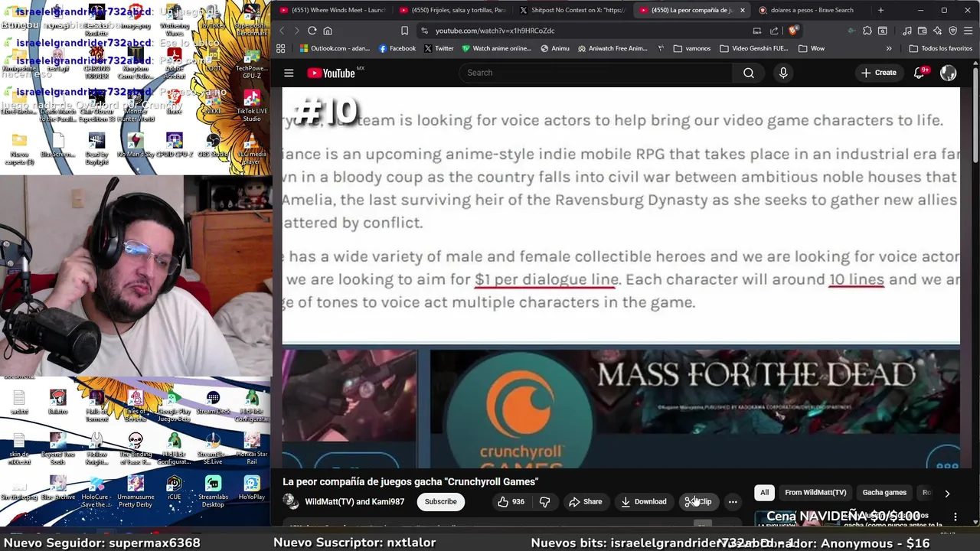
Task: Download the YouTube video
Action: click(x=643, y=502)
